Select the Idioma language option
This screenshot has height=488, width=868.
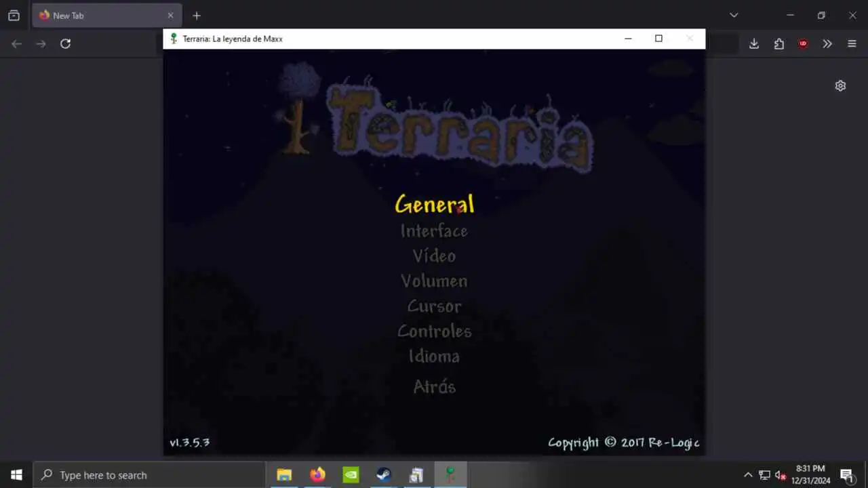click(434, 357)
